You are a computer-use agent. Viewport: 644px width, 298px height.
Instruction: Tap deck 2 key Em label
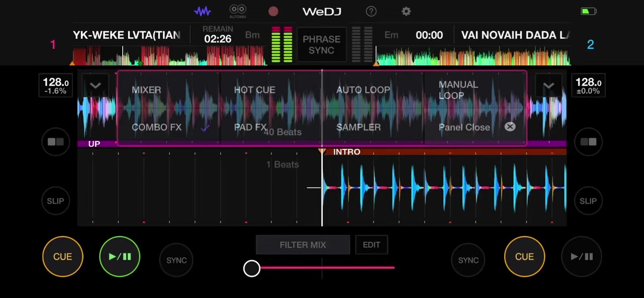coord(391,35)
